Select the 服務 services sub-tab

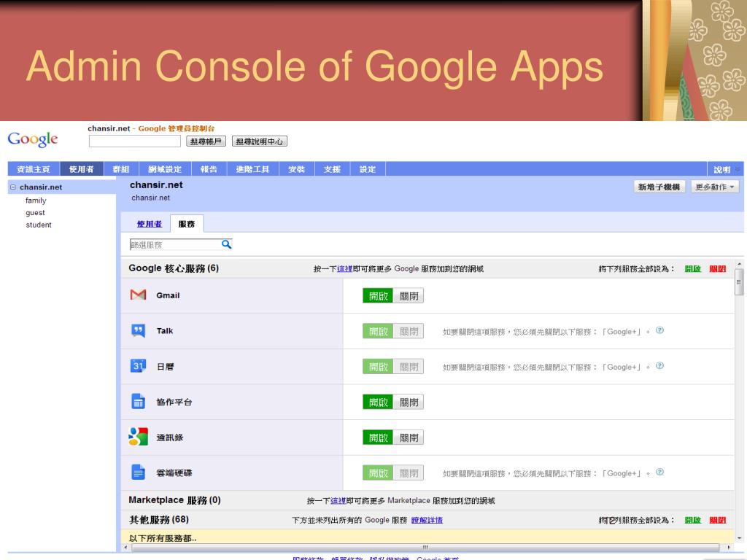pyautogui.click(x=187, y=224)
